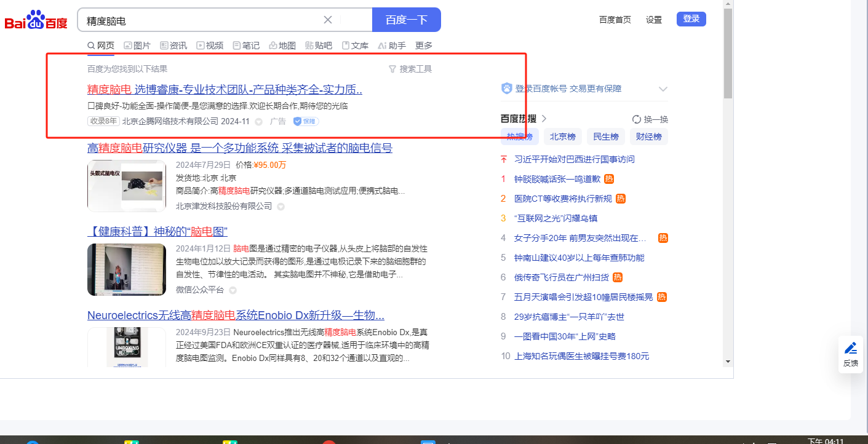Image resolution: width=868 pixels, height=444 pixels.
Task: Switch to the 图片 image search tab
Action: click(137, 46)
